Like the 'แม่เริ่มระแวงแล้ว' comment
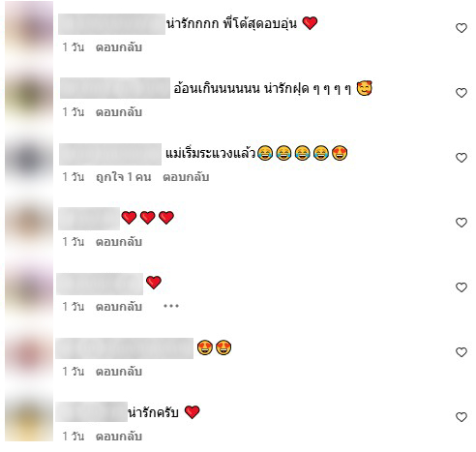The width and height of the screenshot is (476, 452). point(461,158)
